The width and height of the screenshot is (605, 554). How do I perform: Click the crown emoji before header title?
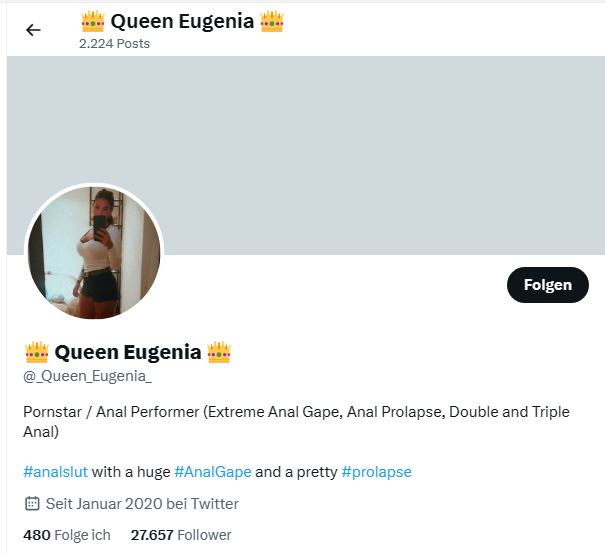pyautogui.click(x=92, y=21)
